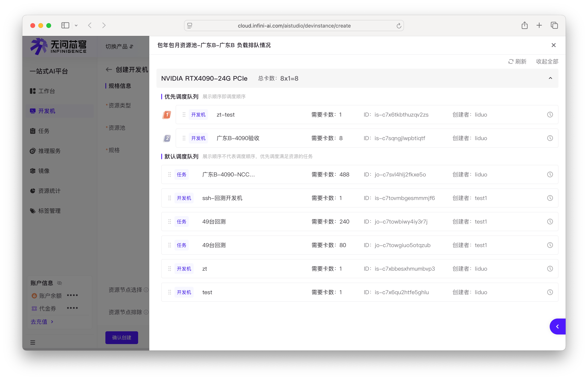This screenshot has width=588, height=380.
Task: Click clock icon on 广东B-4090验收 row
Action: tap(550, 138)
